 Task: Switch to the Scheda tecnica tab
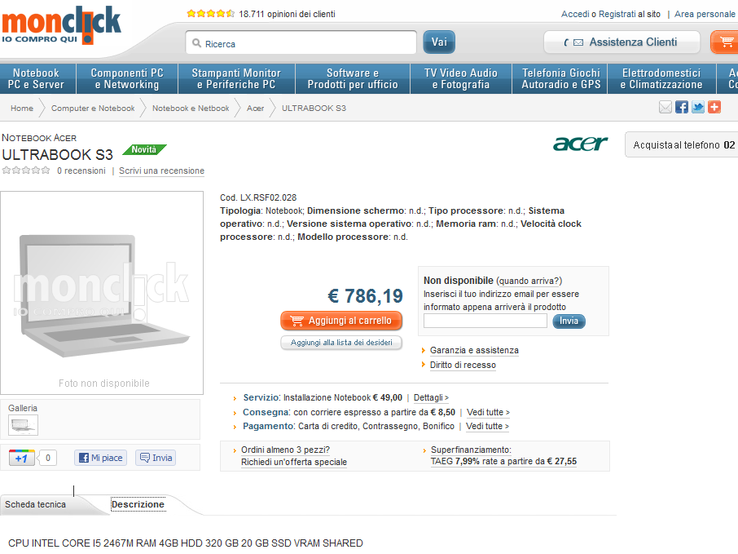35,505
